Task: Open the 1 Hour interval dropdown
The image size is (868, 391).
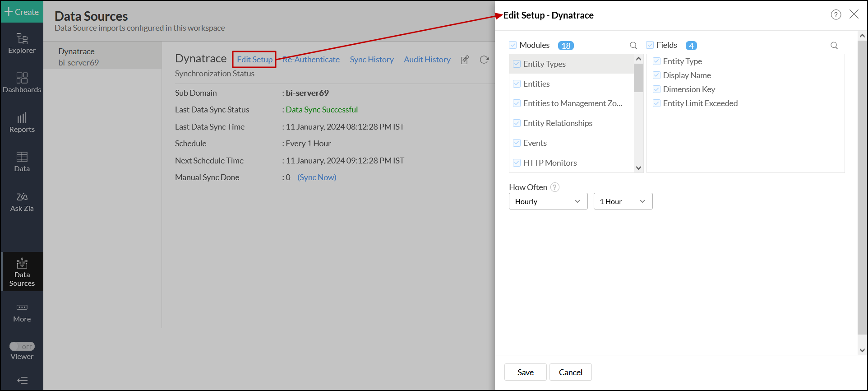Action: (623, 201)
